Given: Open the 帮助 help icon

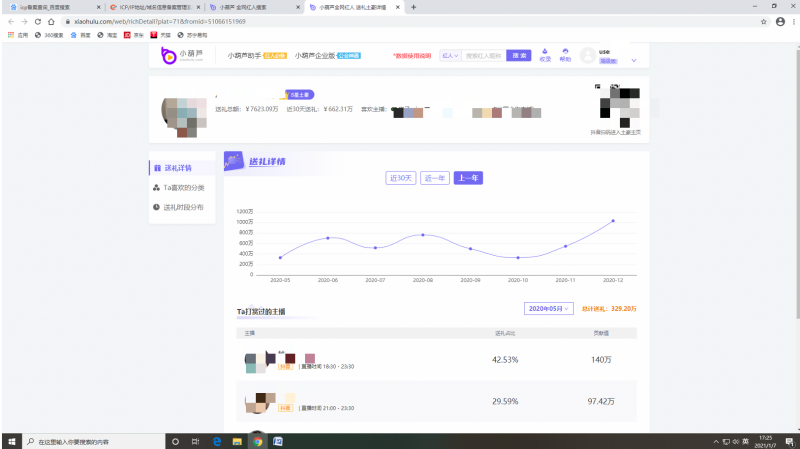Looking at the screenshot, I should pos(565,55).
